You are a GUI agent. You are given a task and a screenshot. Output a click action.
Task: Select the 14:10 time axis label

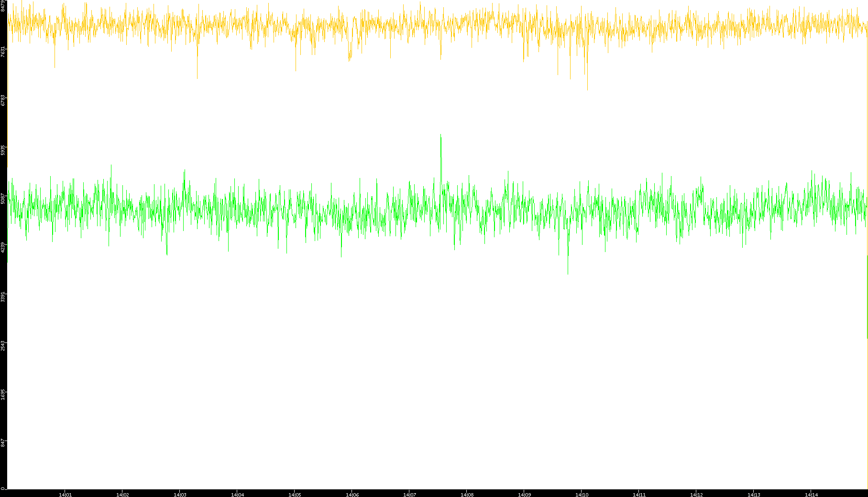click(582, 495)
